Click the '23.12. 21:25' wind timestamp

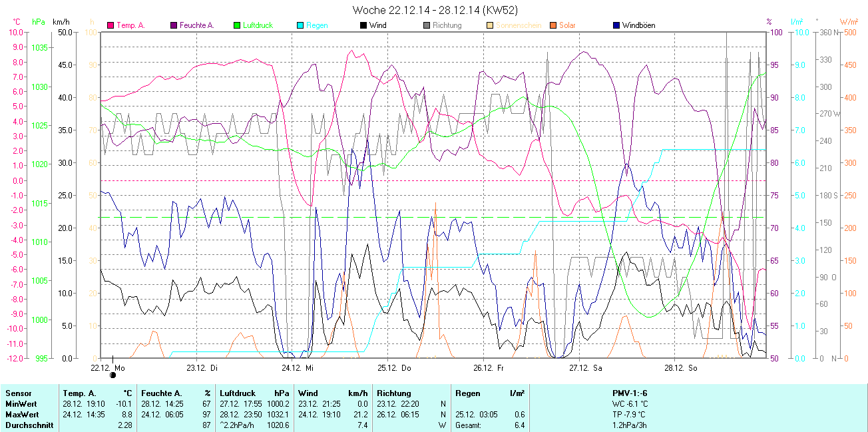coord(320,404)
